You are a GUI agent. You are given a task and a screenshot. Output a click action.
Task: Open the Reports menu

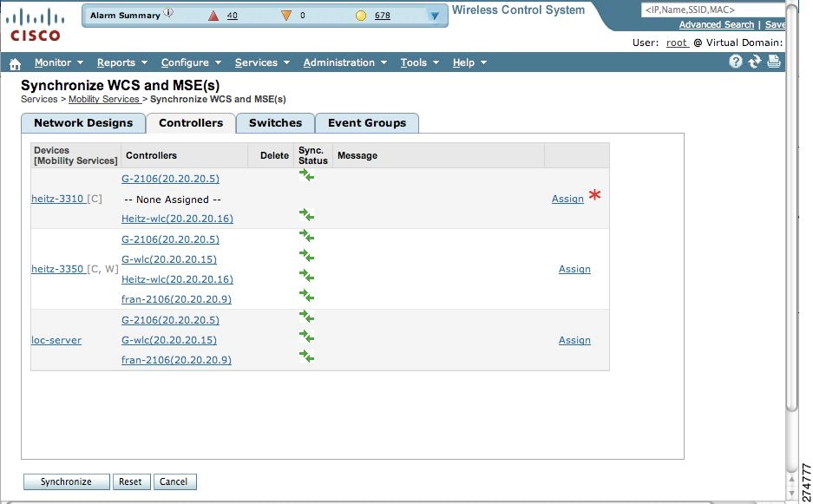coord(121,62)
